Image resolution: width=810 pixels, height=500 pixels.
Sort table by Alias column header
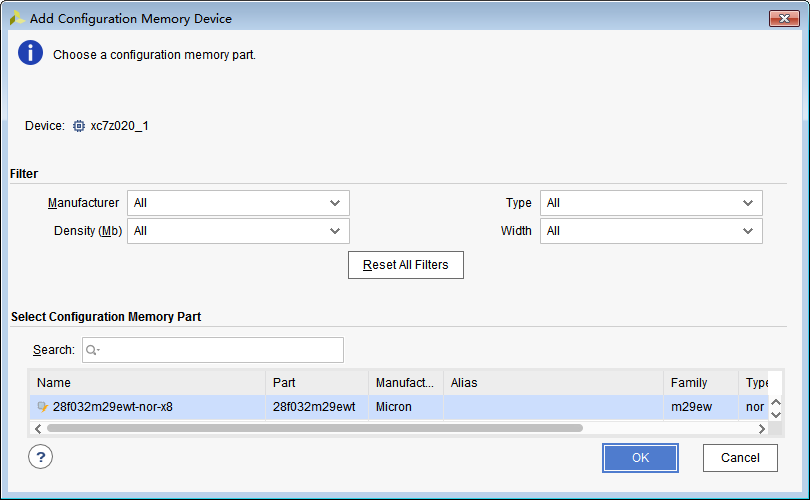(553, 383)
